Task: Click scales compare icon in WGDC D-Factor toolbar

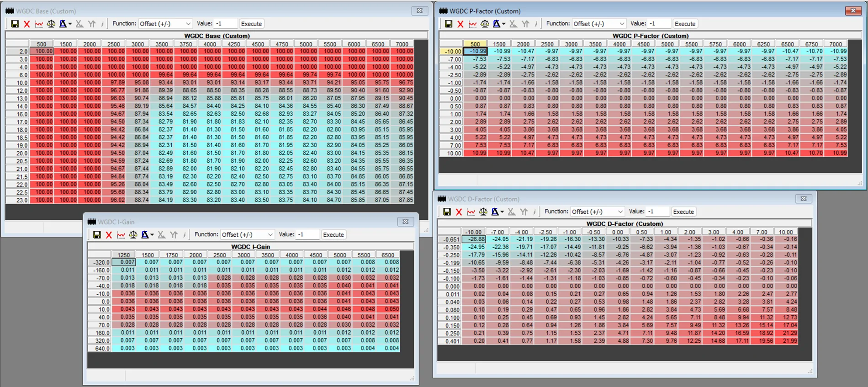Action: (x=482, y=212)
